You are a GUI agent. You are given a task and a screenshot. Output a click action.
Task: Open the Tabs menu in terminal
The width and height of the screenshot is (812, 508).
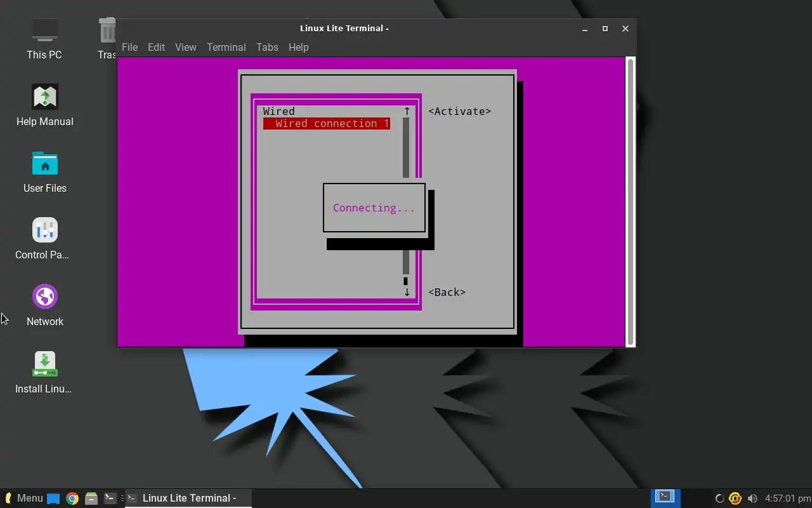point(267,47)
